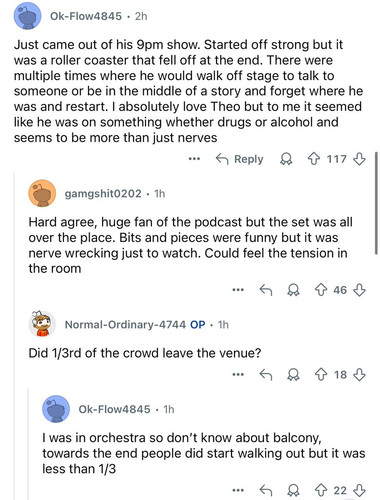The width and height of the screenshot is (380, 500).
Task: Open more options on the 117-point comment
Action: coord(194,159)
